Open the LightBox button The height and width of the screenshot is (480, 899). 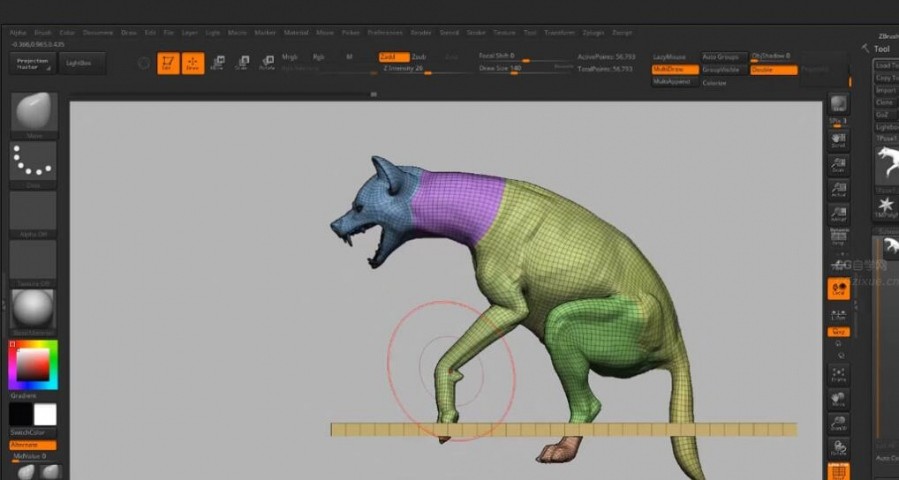click(x=83, y=63)
